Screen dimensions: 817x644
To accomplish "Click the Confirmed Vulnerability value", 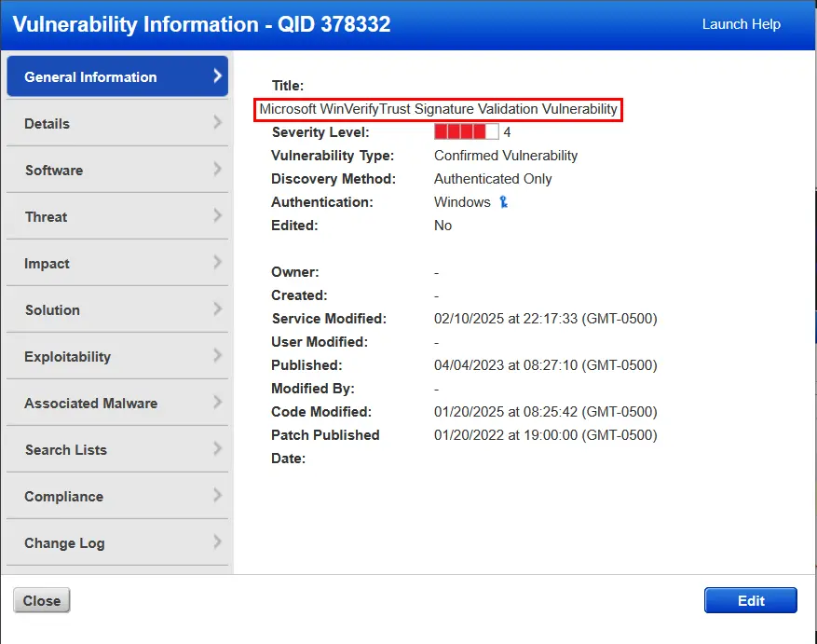I will tap(506, 156).
